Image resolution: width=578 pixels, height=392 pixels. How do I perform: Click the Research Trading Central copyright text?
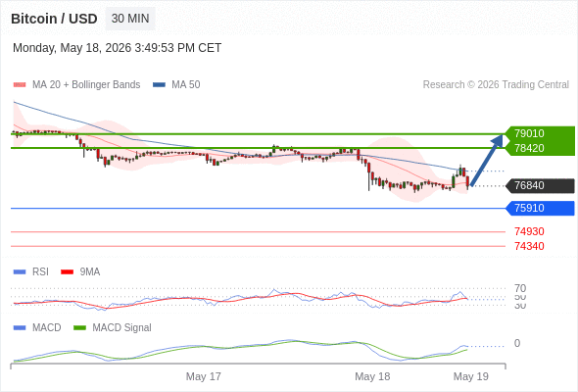pos(496,85)
